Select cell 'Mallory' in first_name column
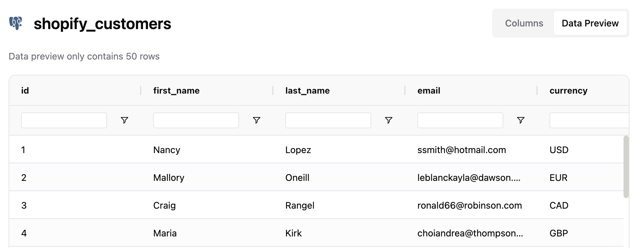The height and width of the screenshot is (248, 644). (169, 178)
